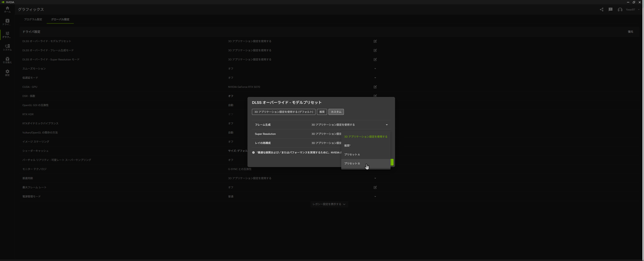Click '3D アプリケーション設定を使用する (デフォルト)' button

pos(284,112)
